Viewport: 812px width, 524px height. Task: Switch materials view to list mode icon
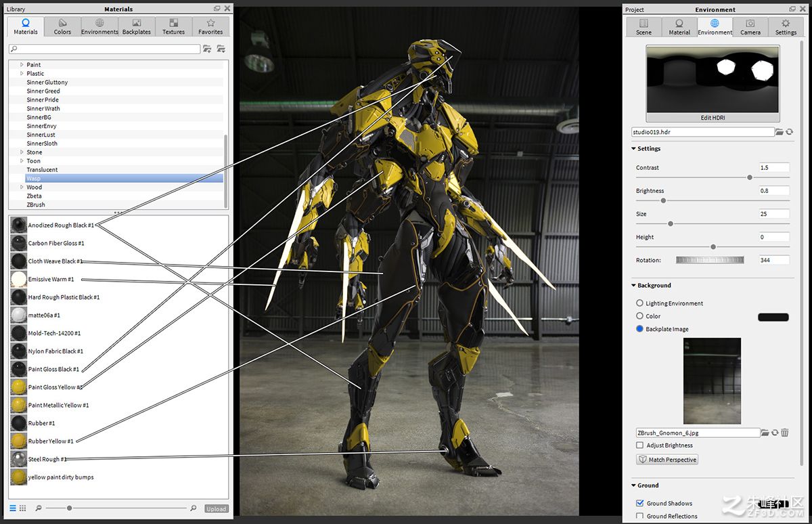pyautogui.click(x=13, y=508)
